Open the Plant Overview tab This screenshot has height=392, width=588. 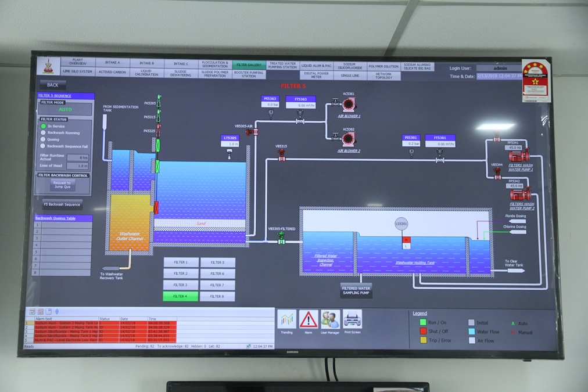pyautogui.click(x=77, y=62)
